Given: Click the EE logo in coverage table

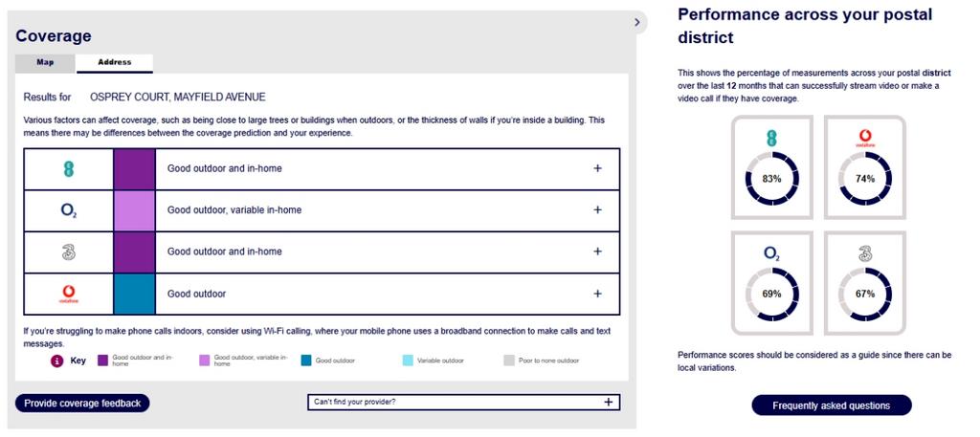Looking at the screenshot, I should [x=69, y=168].
